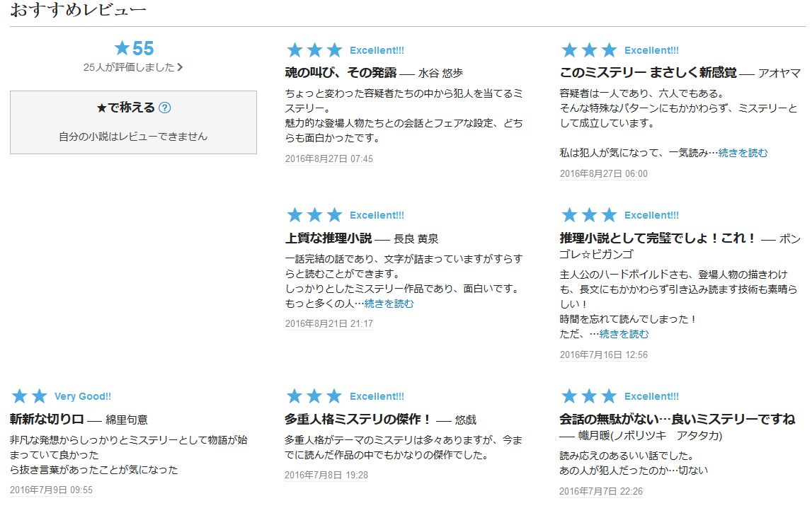Click the stars above 会話の無駄がない review
The image size is (812, 513).
(589, 396)
